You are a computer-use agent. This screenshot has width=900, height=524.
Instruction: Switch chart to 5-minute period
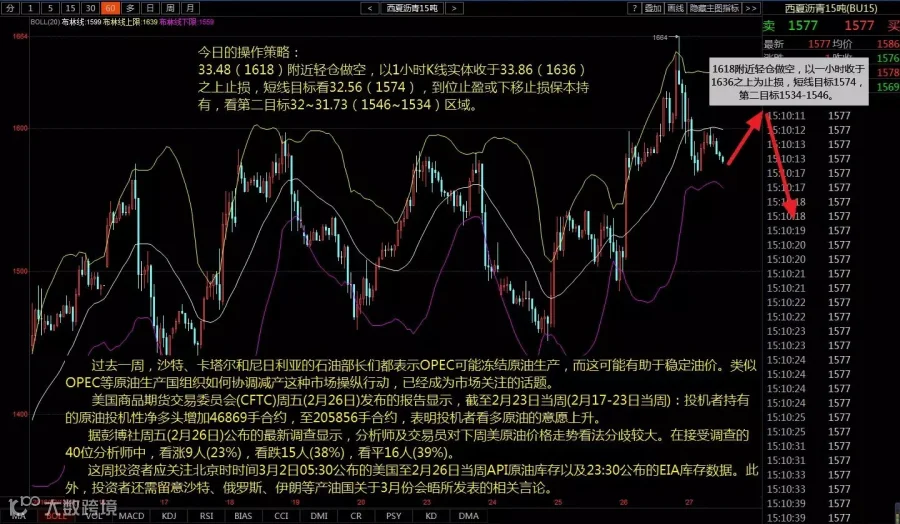[50, 8]
